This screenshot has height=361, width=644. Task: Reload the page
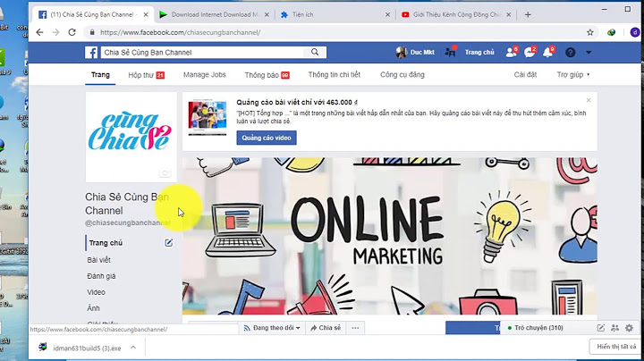coord(72,32)
